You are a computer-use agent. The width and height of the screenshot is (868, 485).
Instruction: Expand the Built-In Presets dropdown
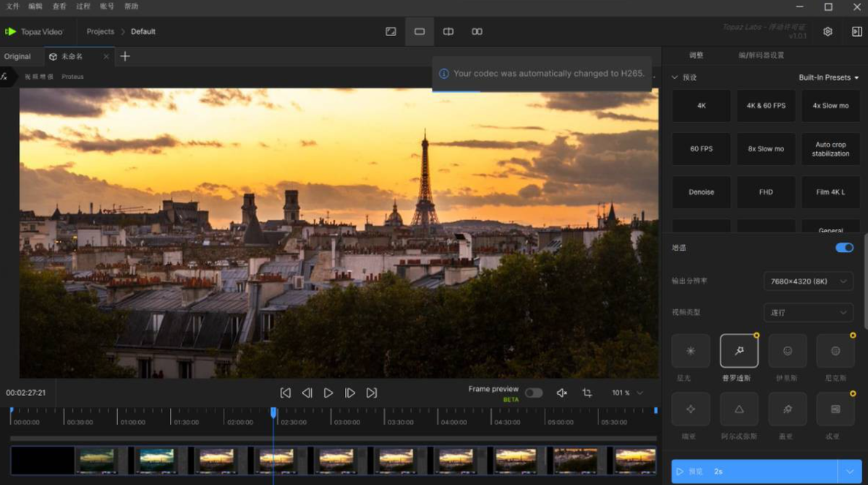[828, 77]
